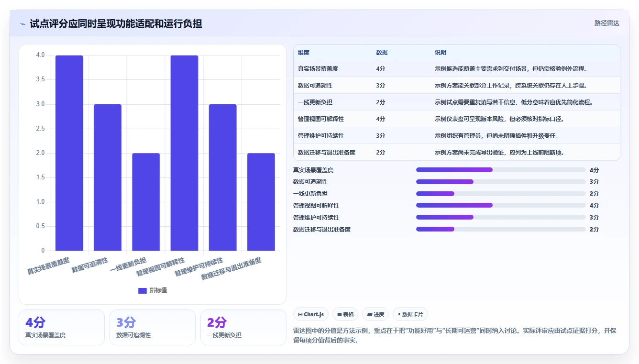
Task: Click the 管理视图可解释性 progress bar
Action: 501,205
